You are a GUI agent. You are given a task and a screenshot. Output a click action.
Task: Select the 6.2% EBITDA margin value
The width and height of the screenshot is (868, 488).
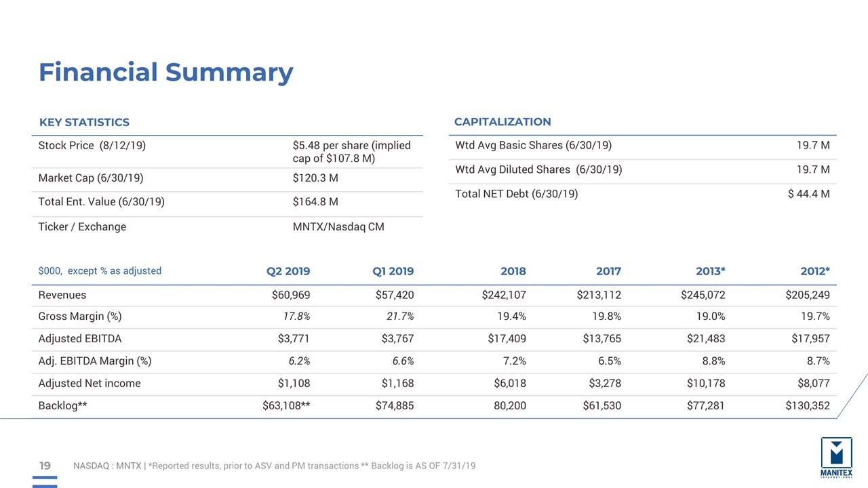(x=299, y=361)
